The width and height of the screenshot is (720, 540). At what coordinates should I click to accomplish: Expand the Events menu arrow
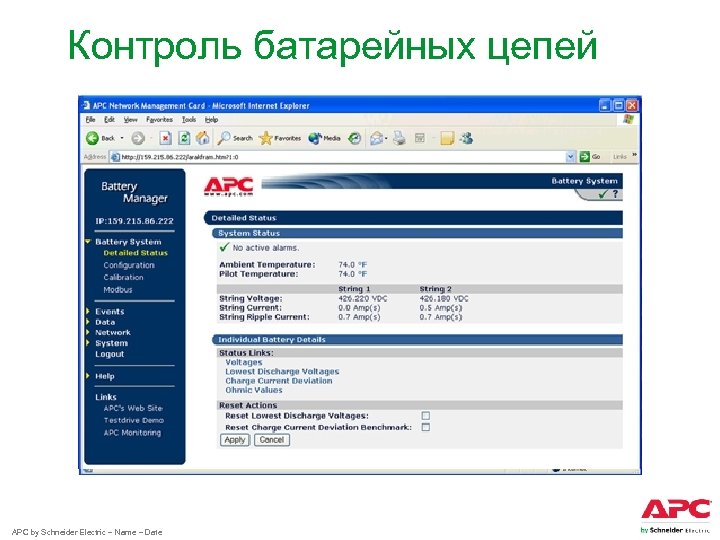pos(88,311)
